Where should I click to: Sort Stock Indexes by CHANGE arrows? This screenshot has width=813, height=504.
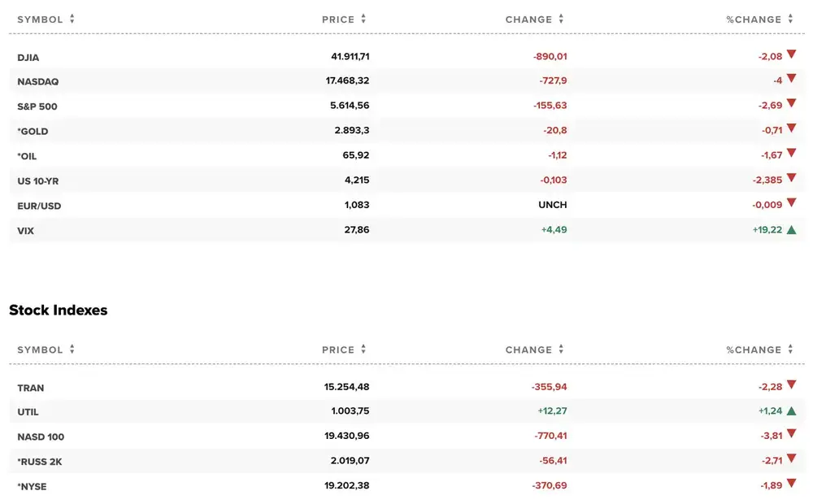click(x=561, y=349)
